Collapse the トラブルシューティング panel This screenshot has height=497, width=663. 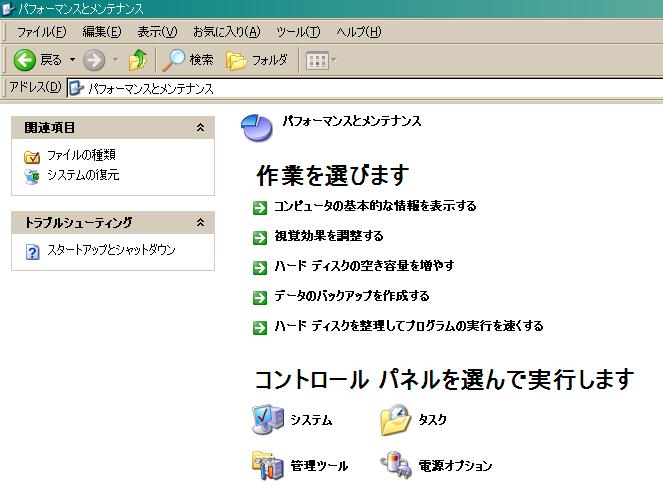coord(200,222)
